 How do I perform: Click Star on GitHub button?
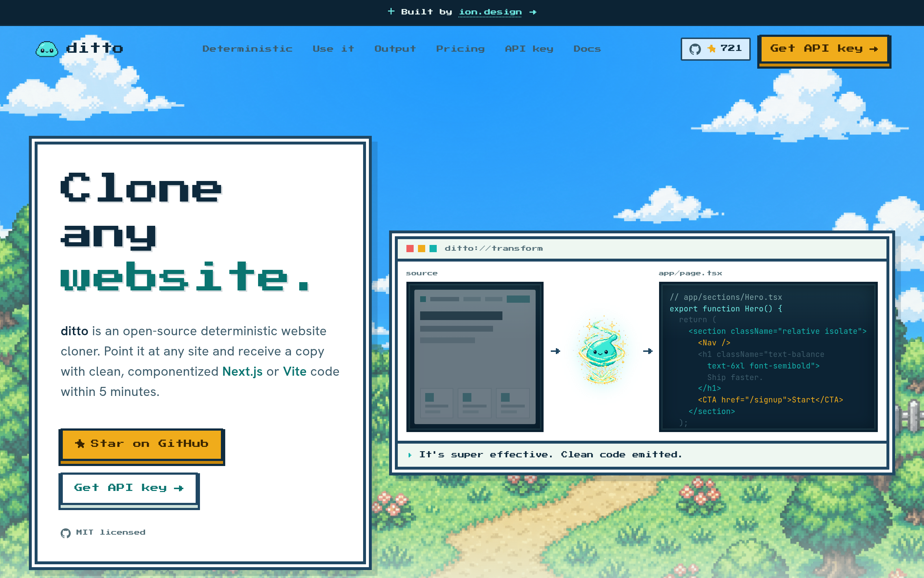141,447
